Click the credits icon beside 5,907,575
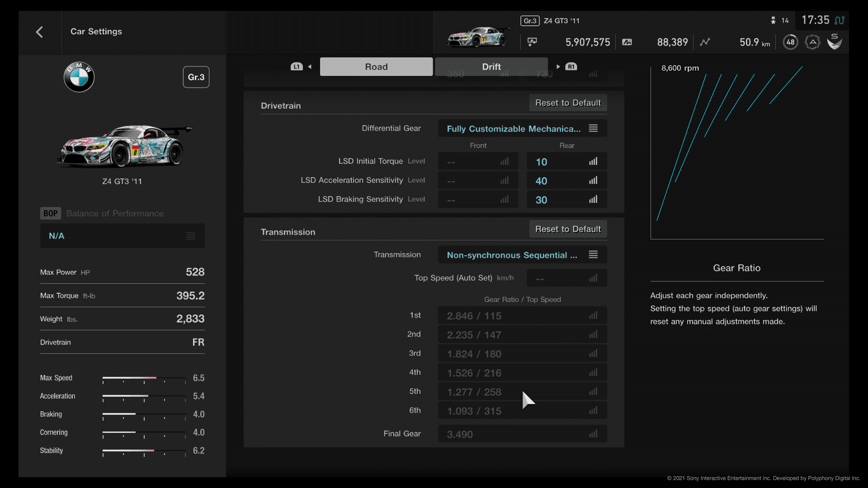The height and width of the screenshot is (488, 868). [x=532, y=42]
